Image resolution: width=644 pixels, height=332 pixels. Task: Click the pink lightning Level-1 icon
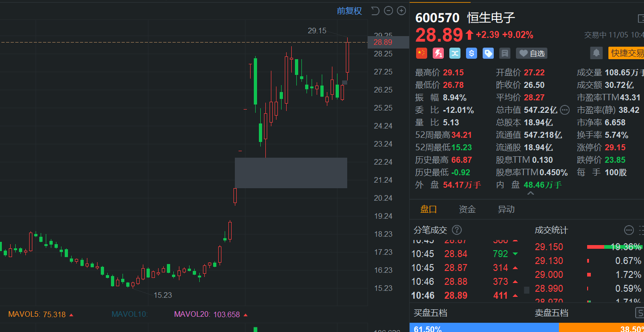(x=438, y=53)
